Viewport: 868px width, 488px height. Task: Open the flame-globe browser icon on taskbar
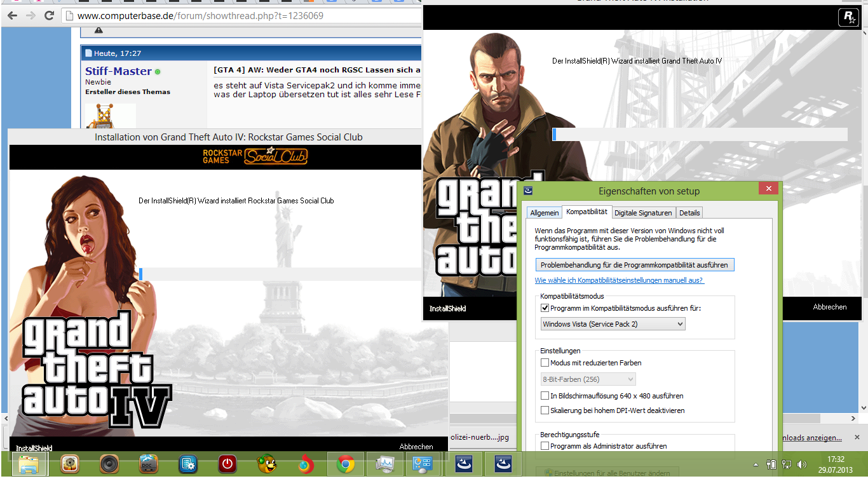tap(306, 465)
